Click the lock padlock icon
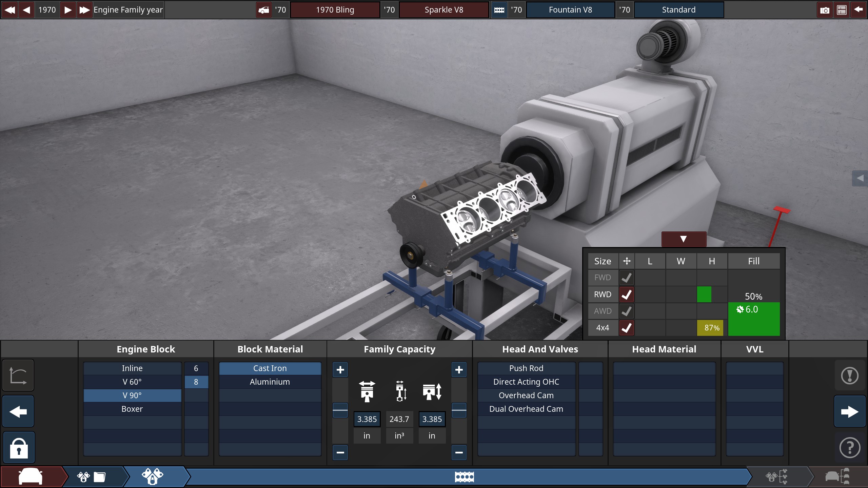Screen dimensions: 868x488 click(19, 448)
